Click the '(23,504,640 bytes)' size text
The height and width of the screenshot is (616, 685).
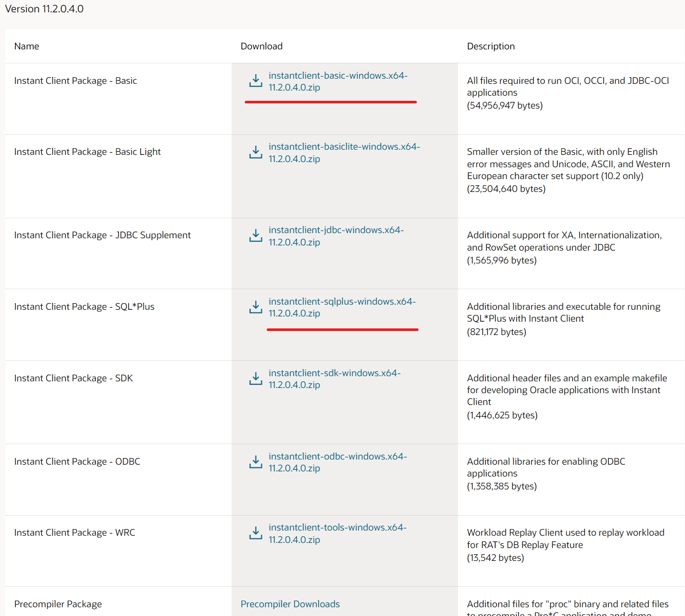(x=506, y=189)
